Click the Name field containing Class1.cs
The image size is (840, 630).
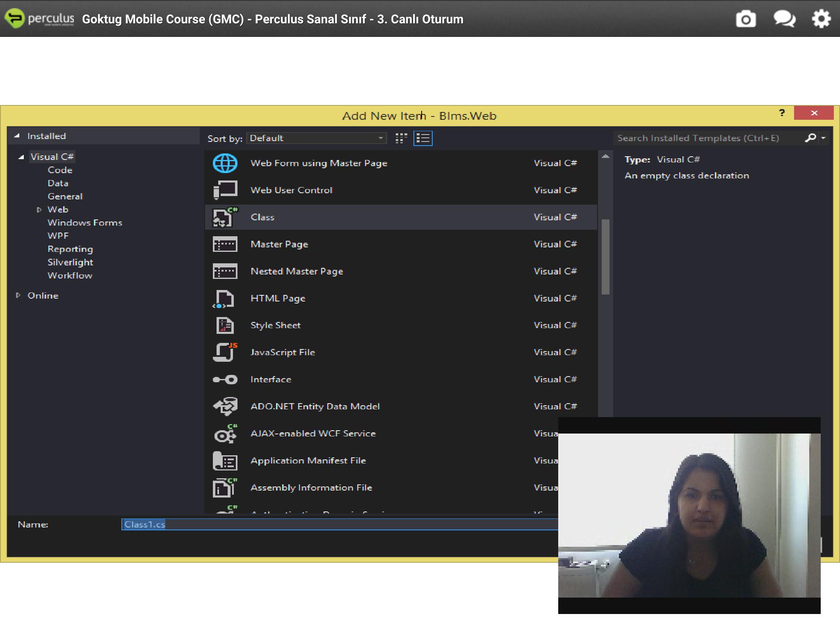click(340, 525)
